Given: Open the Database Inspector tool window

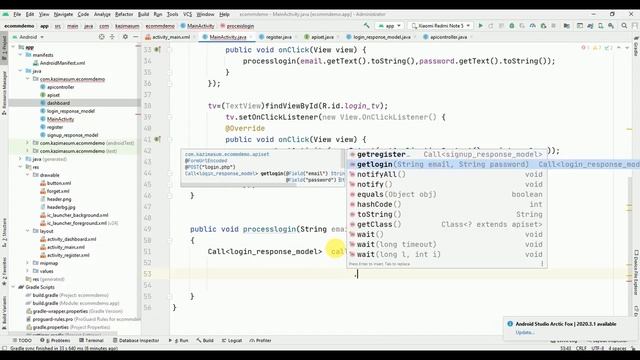Looking at the screenshot, I should coord(136,340).
